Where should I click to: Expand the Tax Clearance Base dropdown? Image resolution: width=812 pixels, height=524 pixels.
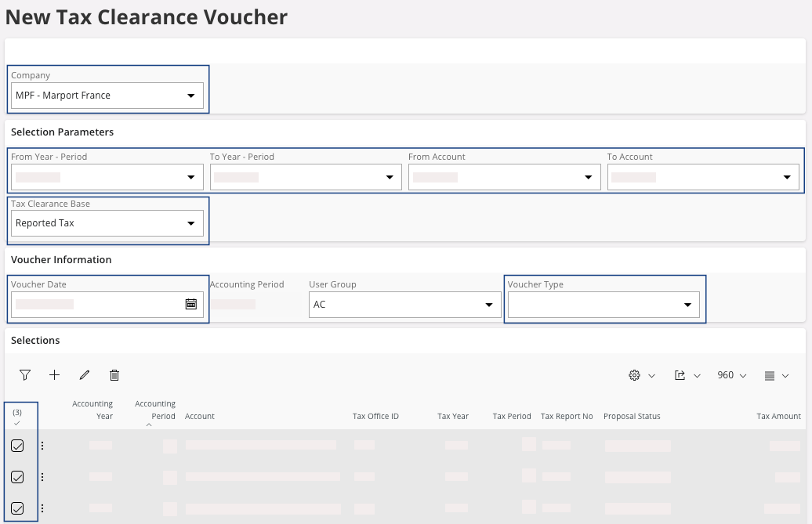coord(107,223)
